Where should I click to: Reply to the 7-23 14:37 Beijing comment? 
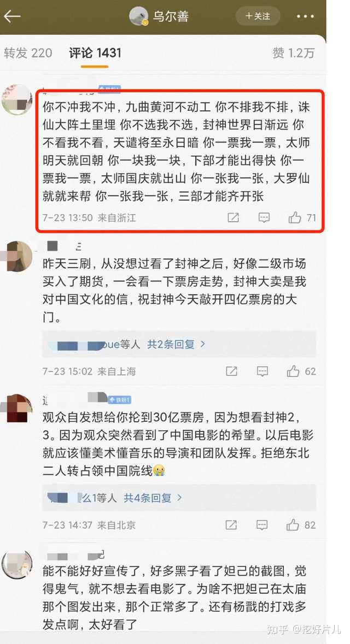262,525
